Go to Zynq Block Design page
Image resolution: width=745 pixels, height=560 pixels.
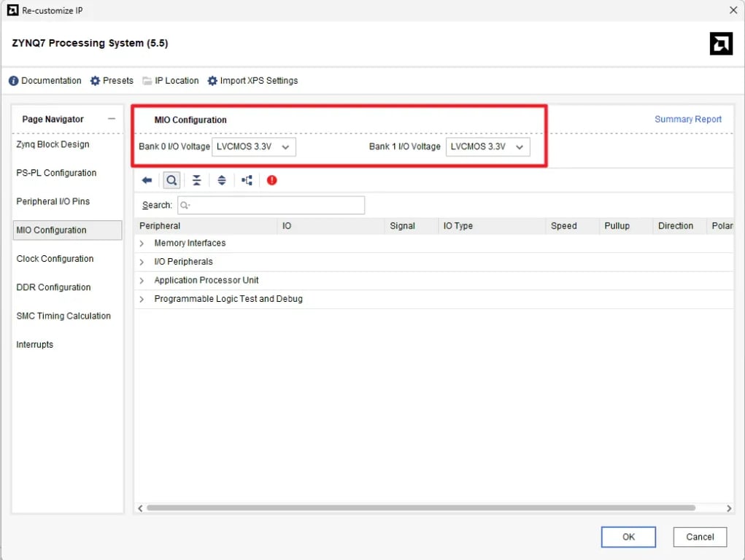point(53,144)
